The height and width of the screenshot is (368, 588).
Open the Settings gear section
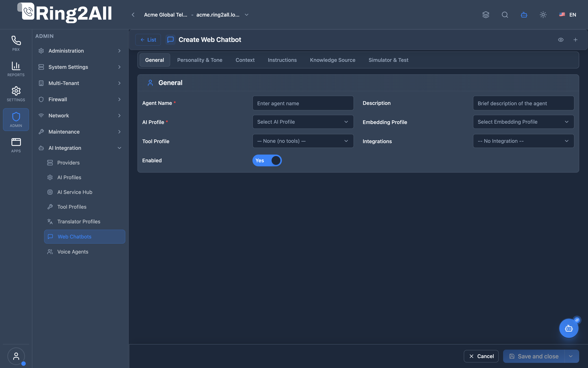[x=16, y=94]
